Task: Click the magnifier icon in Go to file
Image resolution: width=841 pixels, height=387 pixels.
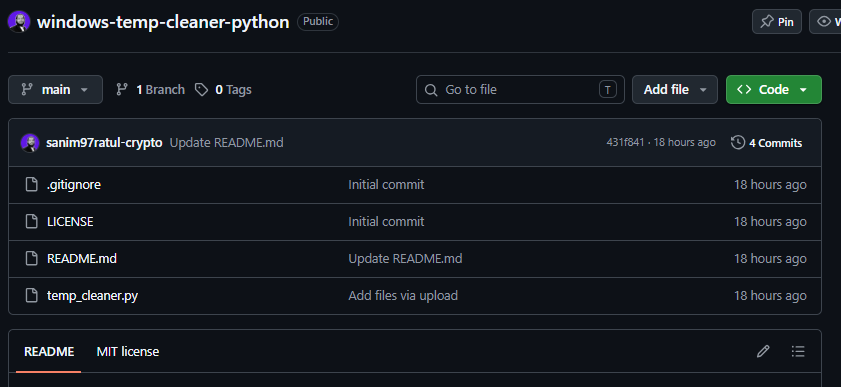Action: pos(431,90)
